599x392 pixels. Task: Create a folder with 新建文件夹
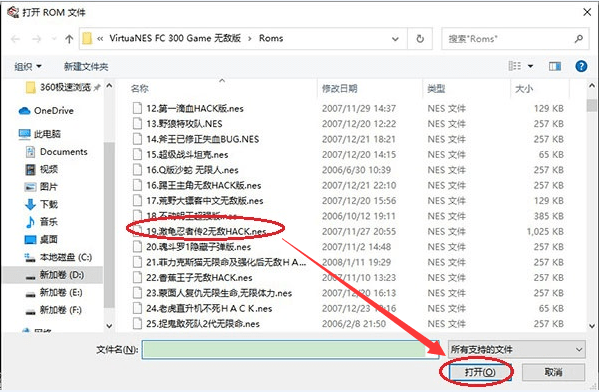pos(86,66)
